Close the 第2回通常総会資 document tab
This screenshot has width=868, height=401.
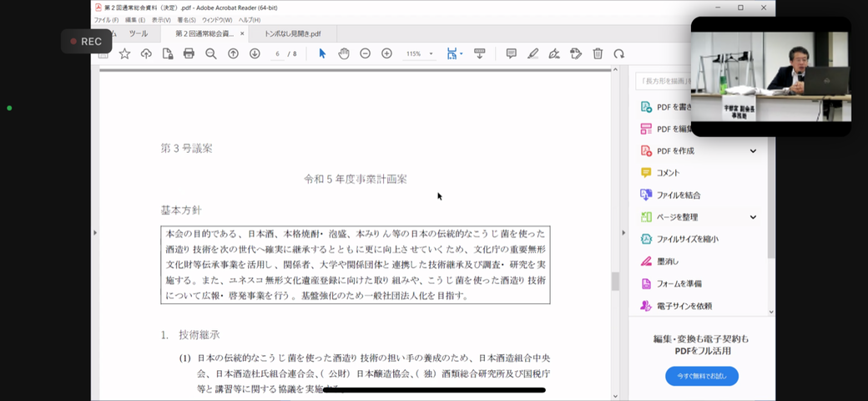(x=242, y=33)
